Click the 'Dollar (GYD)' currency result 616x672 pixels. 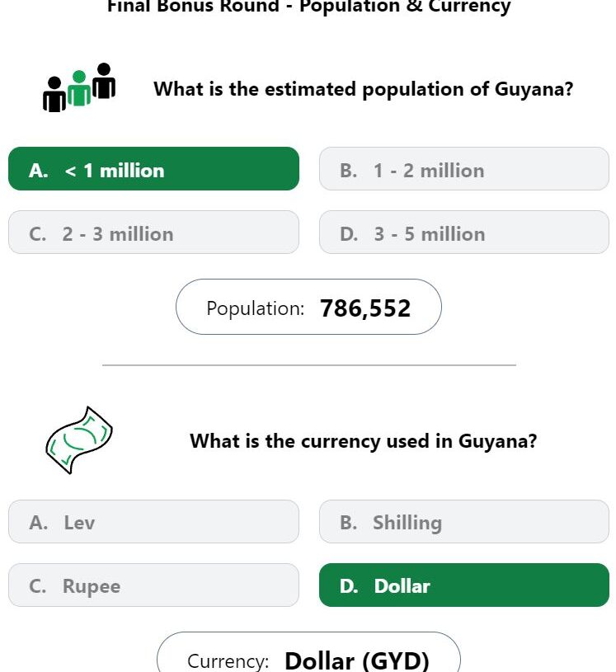357,660
